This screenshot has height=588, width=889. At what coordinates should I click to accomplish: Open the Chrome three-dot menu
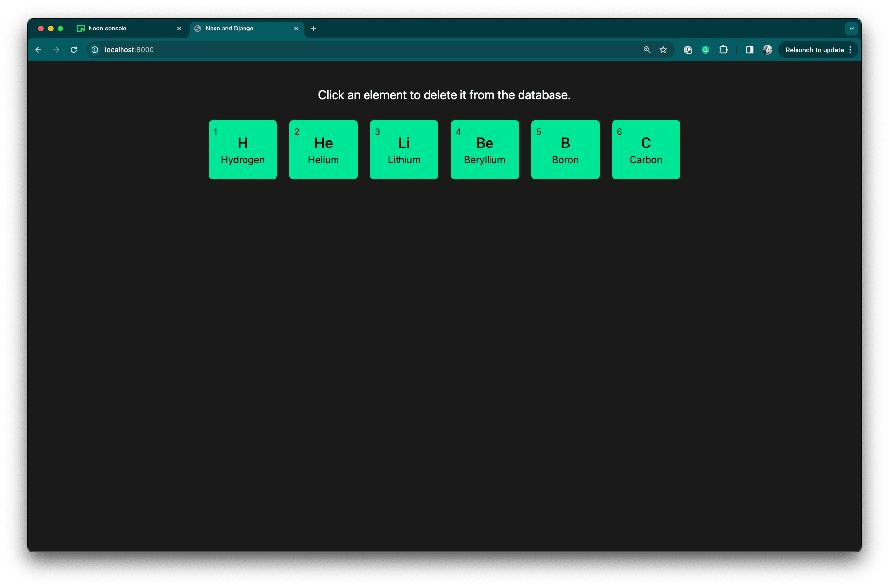[x=850, y=50]
